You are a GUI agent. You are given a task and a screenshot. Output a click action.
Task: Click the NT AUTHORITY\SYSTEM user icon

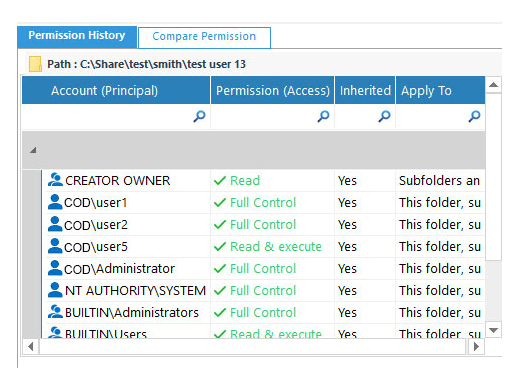click(55, 290)
